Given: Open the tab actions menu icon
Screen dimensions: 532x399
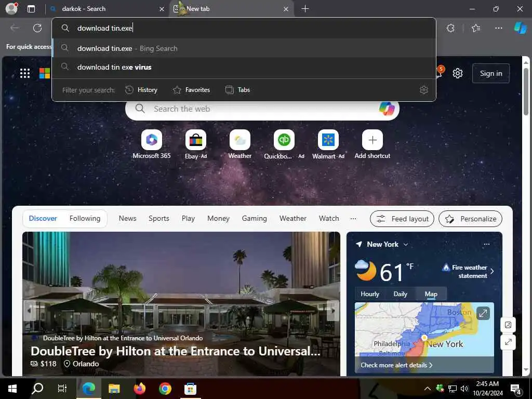Looking at the screenshot, I should click(x=31, y=9).
